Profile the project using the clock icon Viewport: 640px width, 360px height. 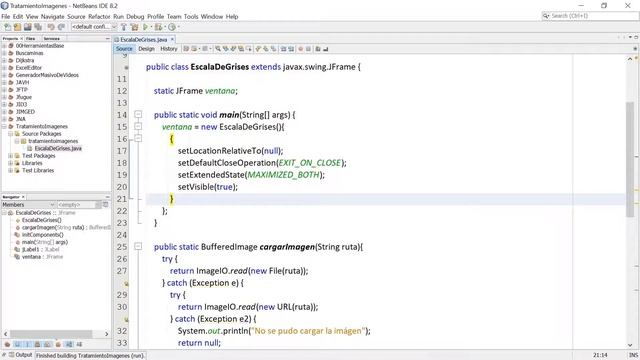[172, 27]
